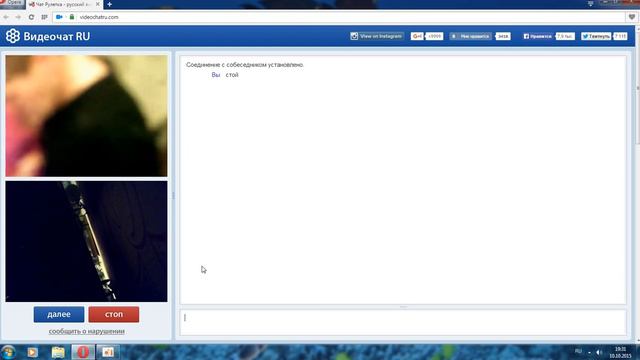Click the Twitter Твитнуть button
The image size is (640, 360).
[596, 36]
